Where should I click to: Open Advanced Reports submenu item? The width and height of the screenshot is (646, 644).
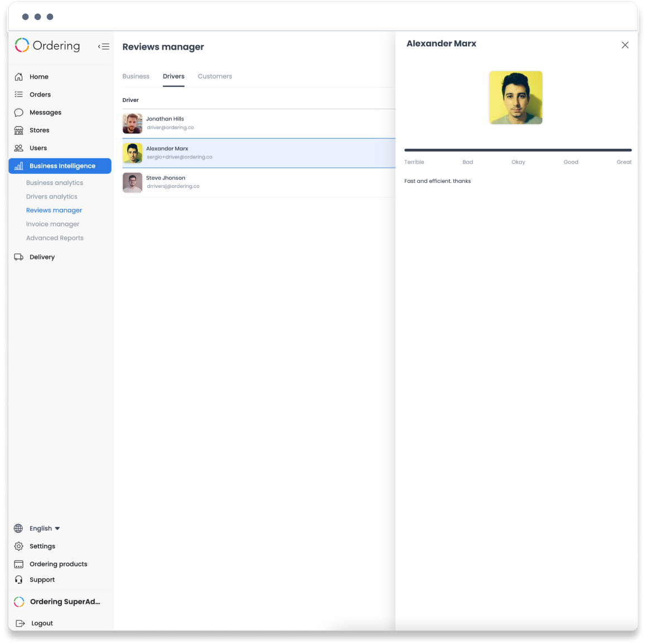click(x=55, y=238)
